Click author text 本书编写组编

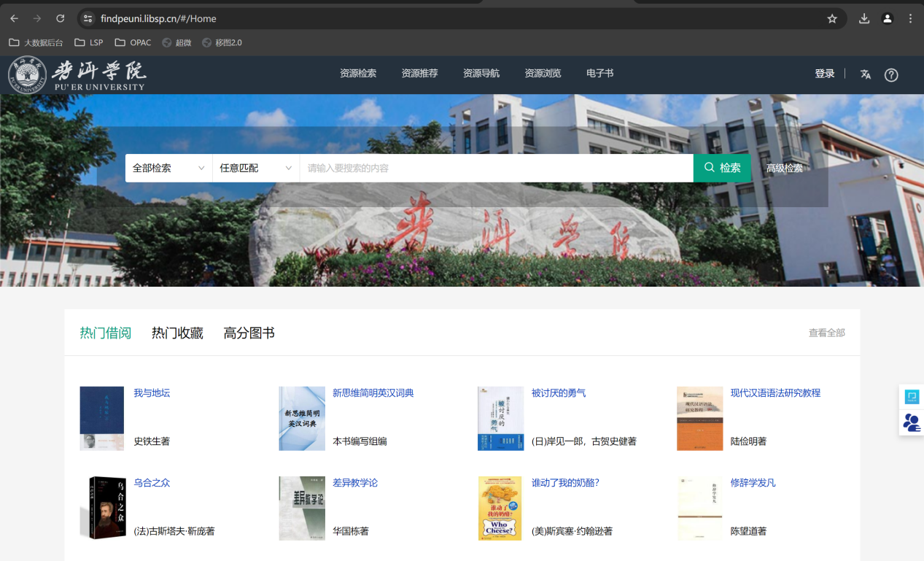tap(360, 441)
